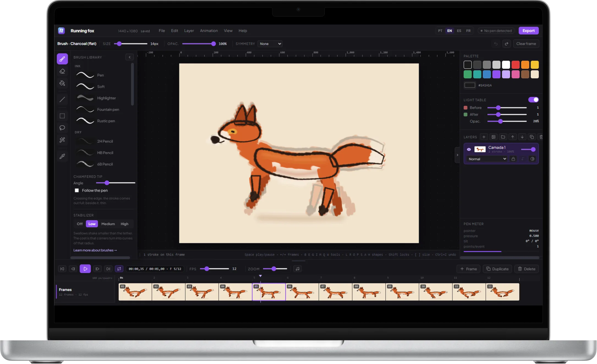This screenshot has width=597, height=364.
Task: Switch language to FR
Action: (x=468, y=31)
